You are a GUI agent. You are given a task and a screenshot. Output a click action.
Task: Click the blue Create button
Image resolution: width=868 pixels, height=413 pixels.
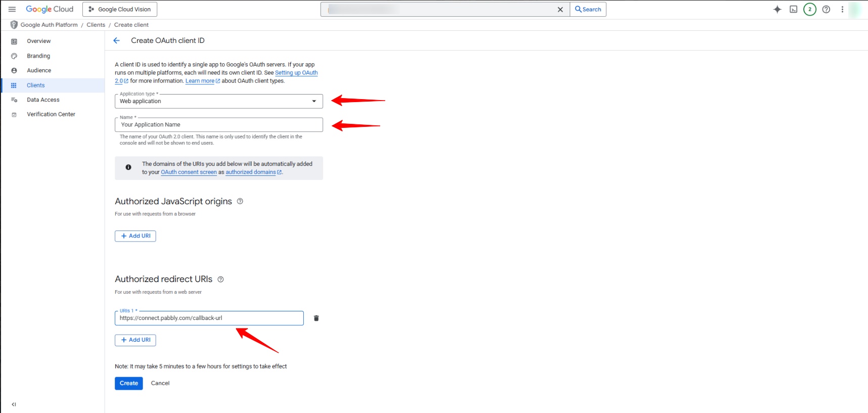128,383
